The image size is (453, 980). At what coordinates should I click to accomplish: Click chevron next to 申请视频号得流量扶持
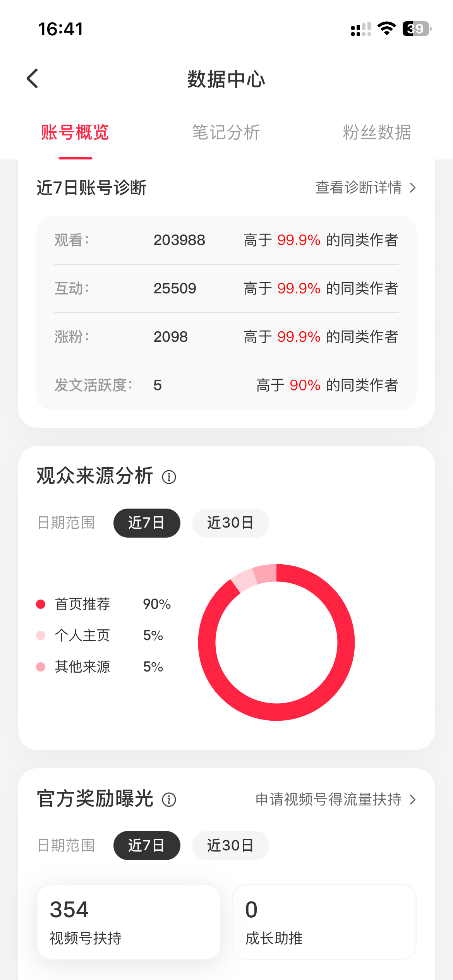click(413, 800)
